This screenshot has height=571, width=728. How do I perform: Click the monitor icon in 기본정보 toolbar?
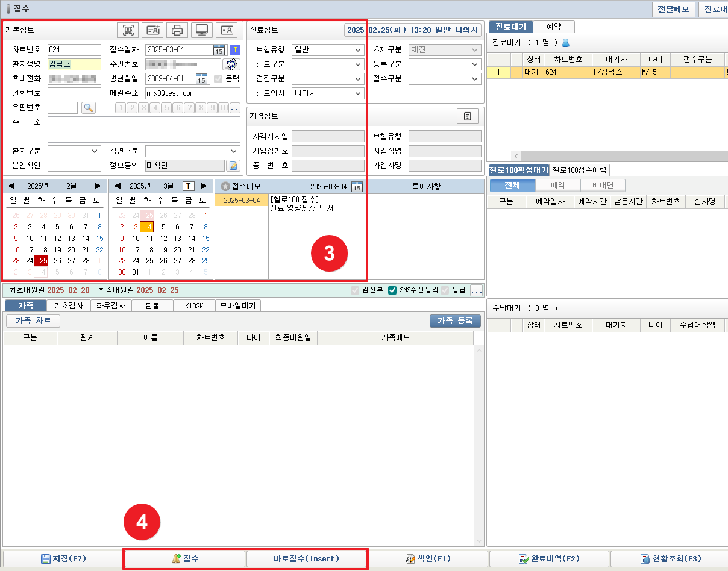click(201, 30)
